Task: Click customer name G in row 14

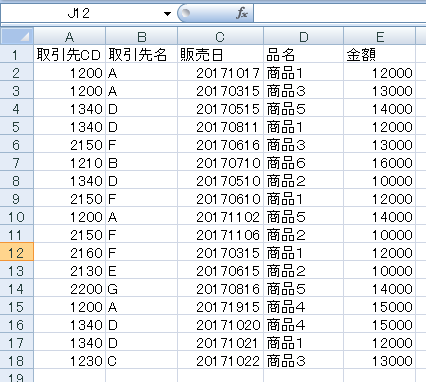Action: [142, 289]
